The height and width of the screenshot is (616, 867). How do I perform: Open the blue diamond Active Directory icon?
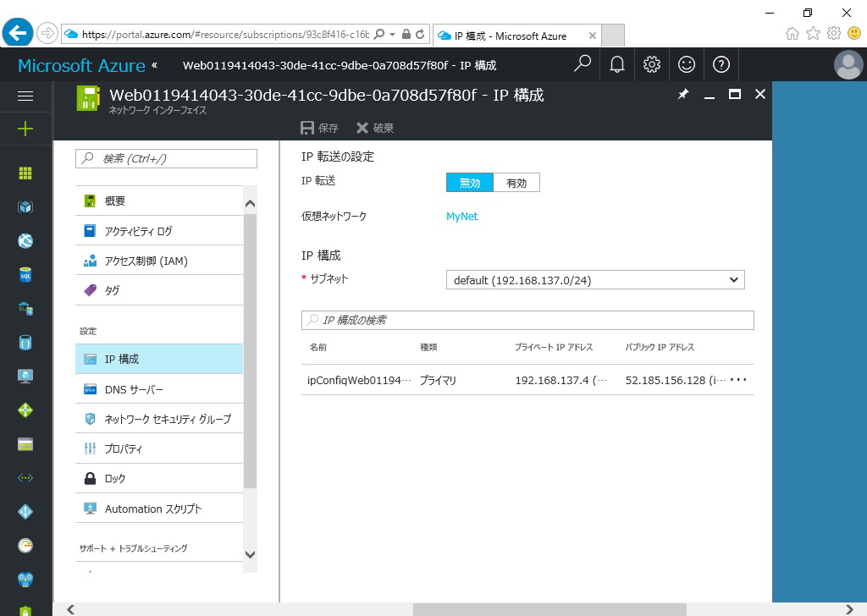(x=25, y=512)
